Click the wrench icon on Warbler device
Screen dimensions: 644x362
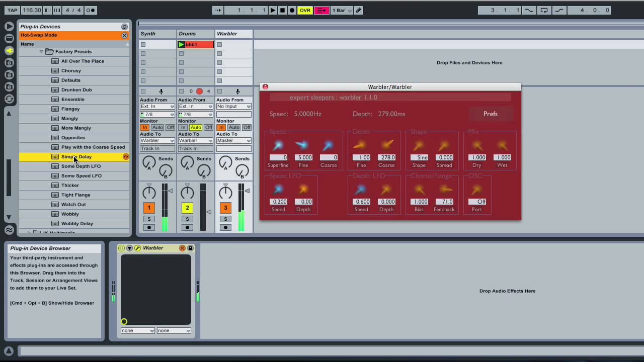[x=137, y=248]
